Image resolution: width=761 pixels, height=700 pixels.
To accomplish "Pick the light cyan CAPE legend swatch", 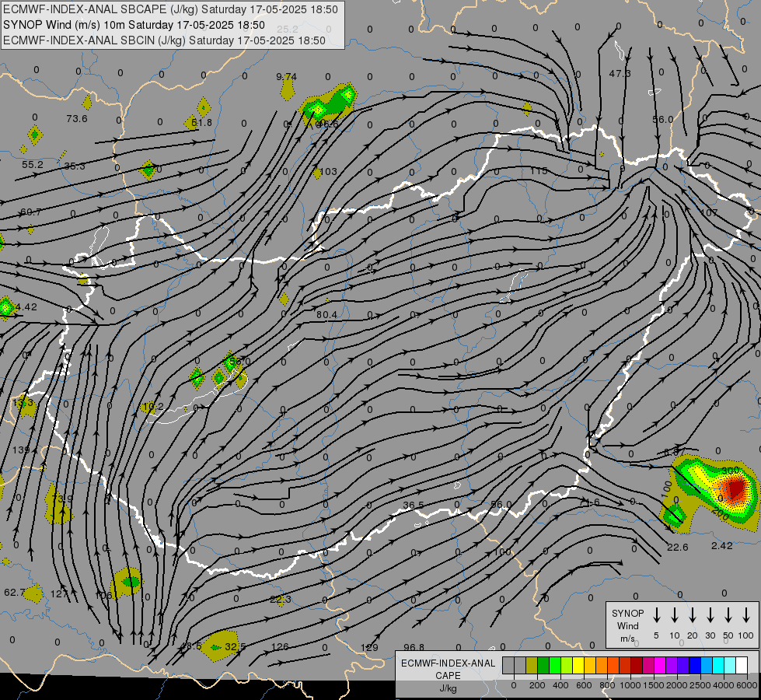I will click(729, 666).
